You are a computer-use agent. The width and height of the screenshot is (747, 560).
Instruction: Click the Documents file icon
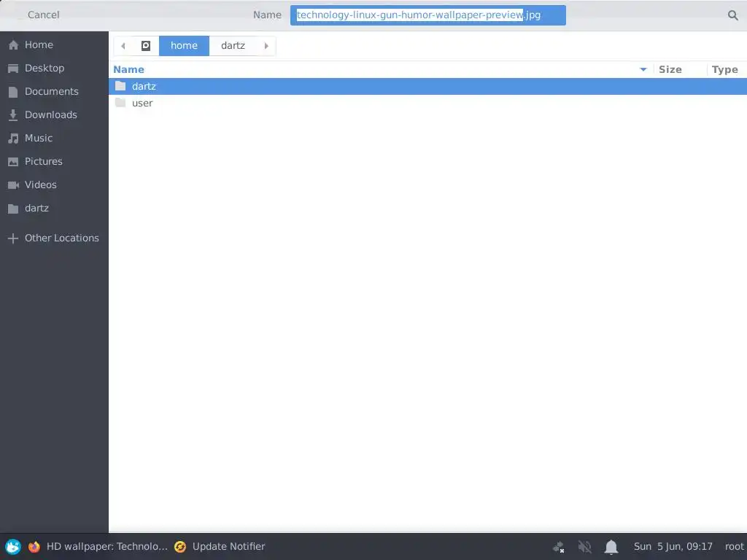13,92
